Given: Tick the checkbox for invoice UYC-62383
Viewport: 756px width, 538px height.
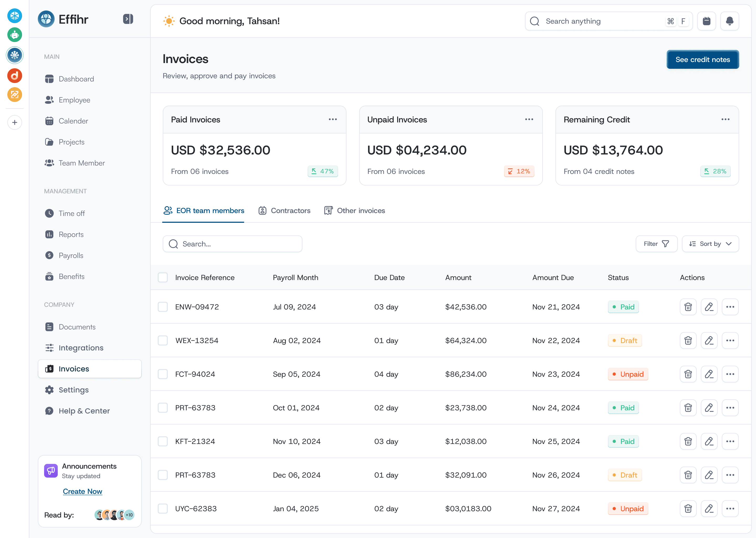Looking at the screenshot, I should coord(162,509).
